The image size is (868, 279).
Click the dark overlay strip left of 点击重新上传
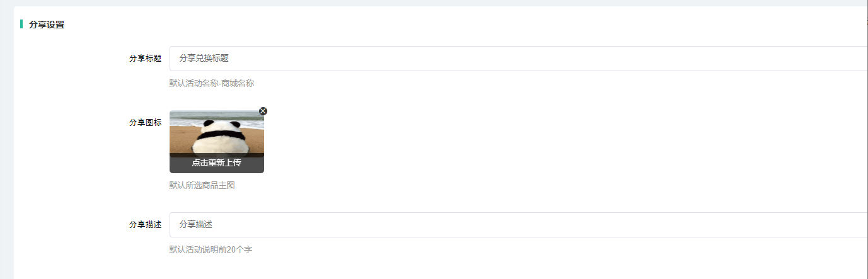(x=180, y=163)
